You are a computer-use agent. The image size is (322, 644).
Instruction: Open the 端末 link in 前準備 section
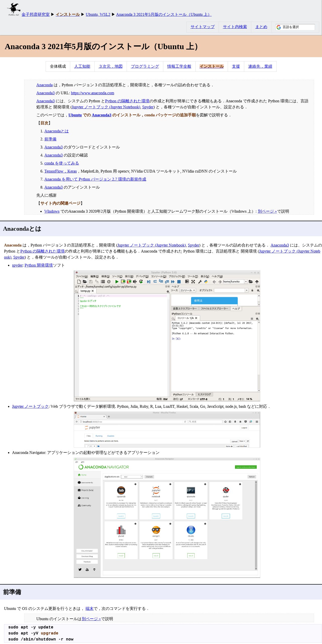pyautogui.click(x=90, y=609)
